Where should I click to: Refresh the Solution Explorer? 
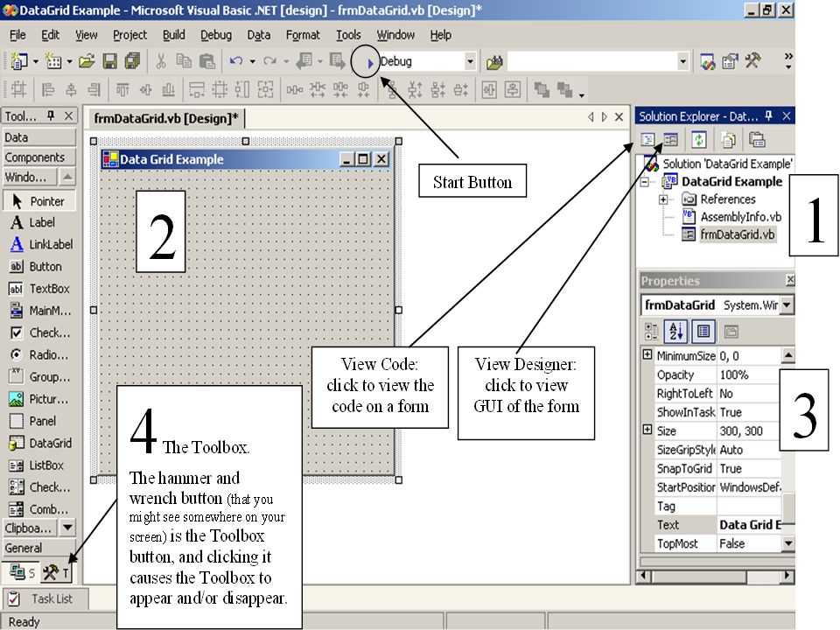pos(698,140)
